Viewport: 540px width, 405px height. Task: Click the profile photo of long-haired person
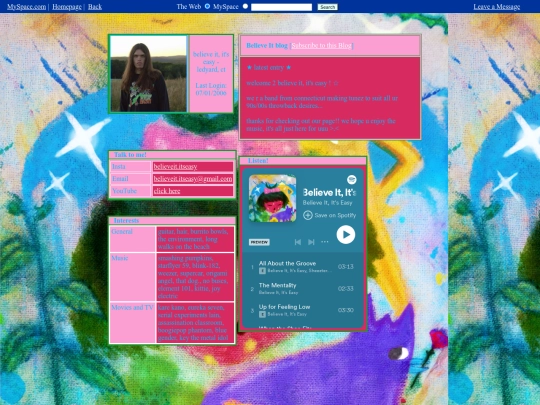click(x=148, y=74)
